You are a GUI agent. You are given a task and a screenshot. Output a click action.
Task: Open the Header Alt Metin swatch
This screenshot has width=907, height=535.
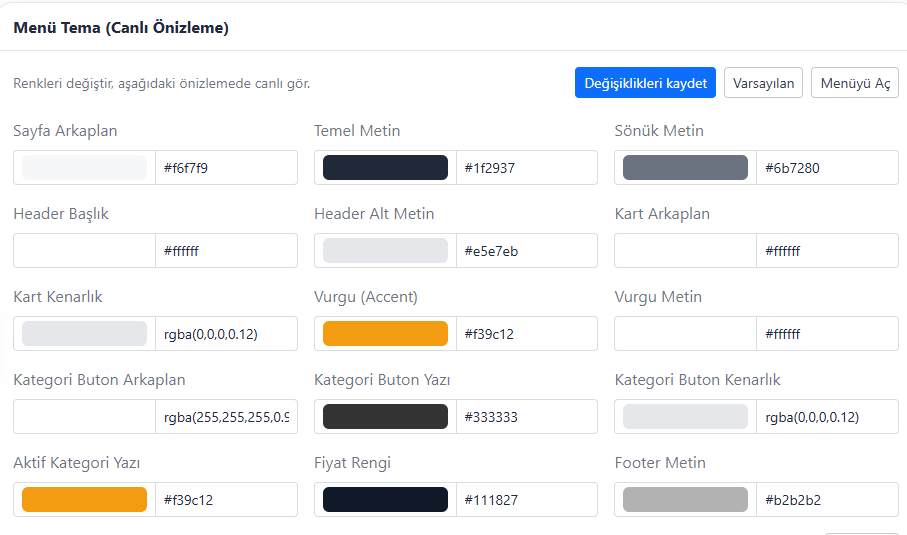(x=385, y=251)
